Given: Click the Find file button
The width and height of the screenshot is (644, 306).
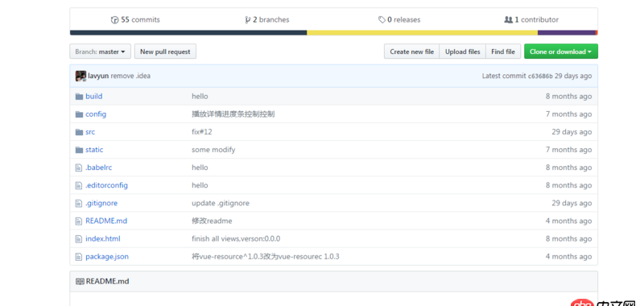Looking at the screenshot, I should coord(503,52).
